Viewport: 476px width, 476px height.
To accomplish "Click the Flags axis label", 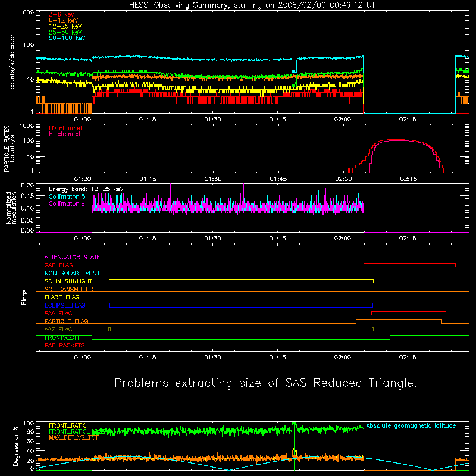I will [x=24, y=297].
